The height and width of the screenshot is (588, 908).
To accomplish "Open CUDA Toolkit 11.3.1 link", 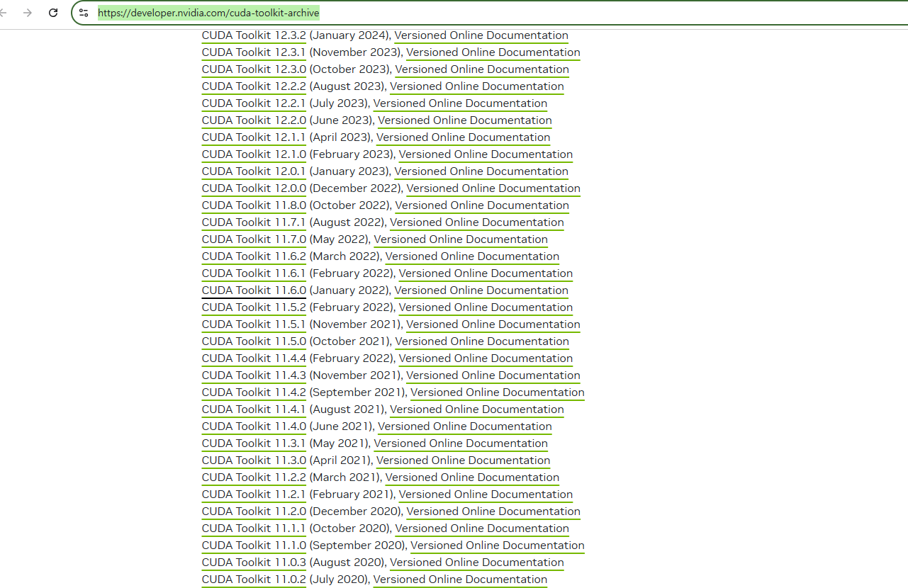I will click(x=254, y=443).
